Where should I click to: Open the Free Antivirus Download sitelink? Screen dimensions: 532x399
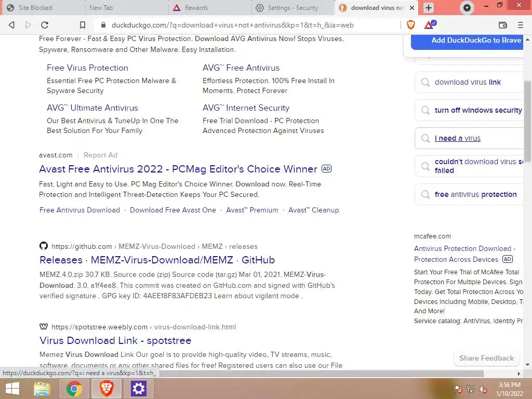pyautogui.click(x=79, y=210)
